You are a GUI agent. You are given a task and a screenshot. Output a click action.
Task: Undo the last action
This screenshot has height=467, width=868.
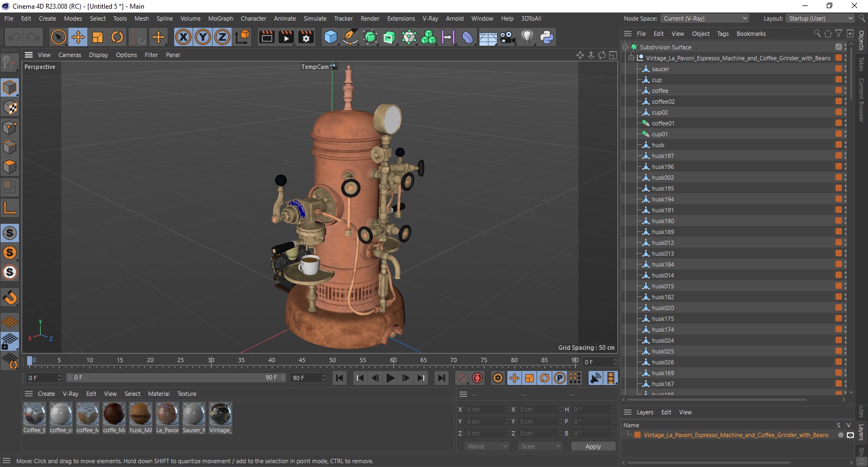(x=14, y=37)
